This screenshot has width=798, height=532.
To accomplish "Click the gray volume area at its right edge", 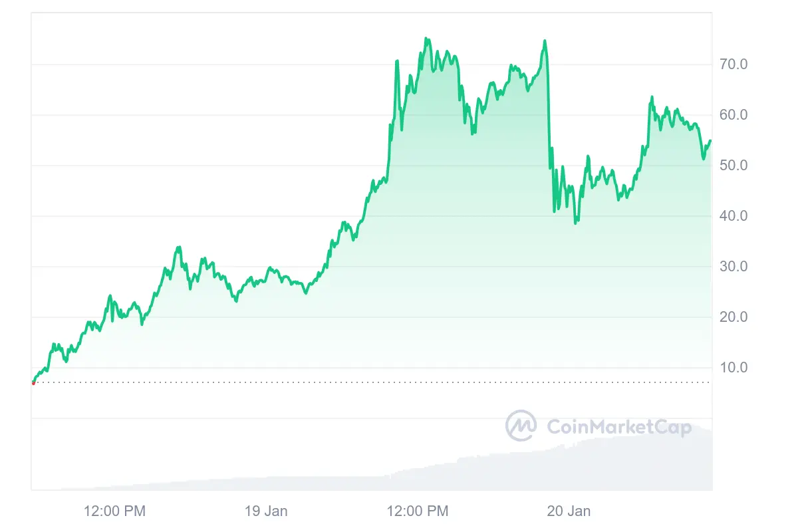I will tap(705, 459).
